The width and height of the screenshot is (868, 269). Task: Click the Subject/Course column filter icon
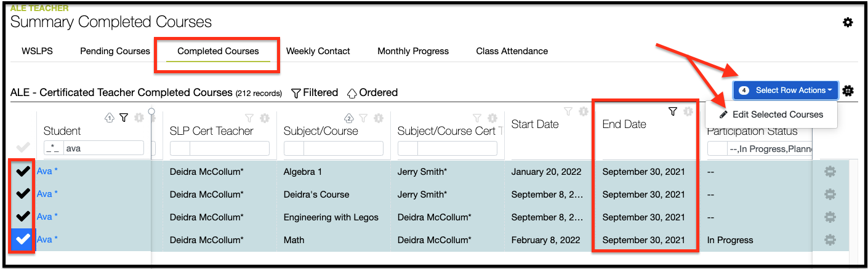363,118
